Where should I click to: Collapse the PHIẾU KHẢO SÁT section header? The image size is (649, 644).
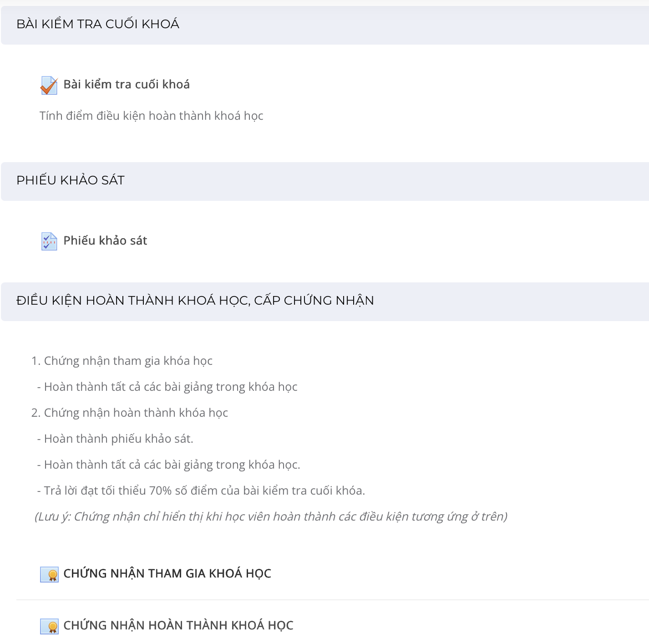pos(325,181)
